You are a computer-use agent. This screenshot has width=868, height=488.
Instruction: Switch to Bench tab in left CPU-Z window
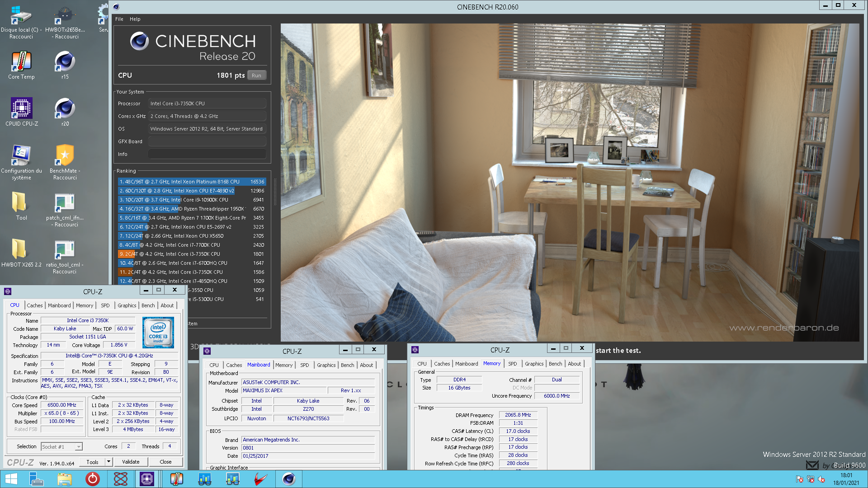(148, 305)
